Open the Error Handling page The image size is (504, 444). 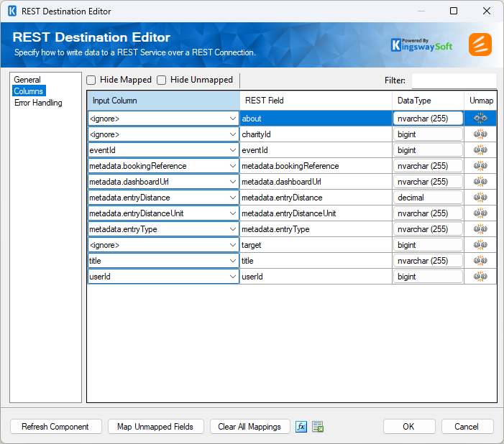[x=38, y=103]
